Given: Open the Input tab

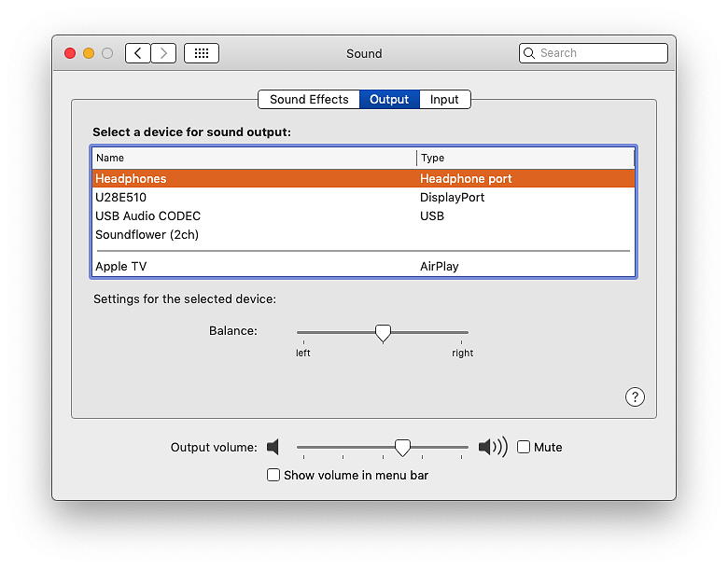Looking at the screenshot, I should (444, 99).
